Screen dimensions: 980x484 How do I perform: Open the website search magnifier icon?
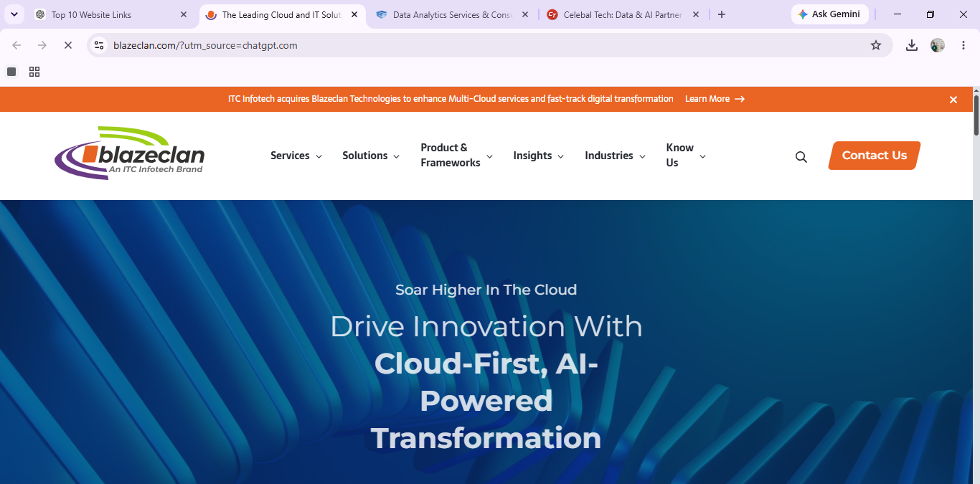pos(801,157)
